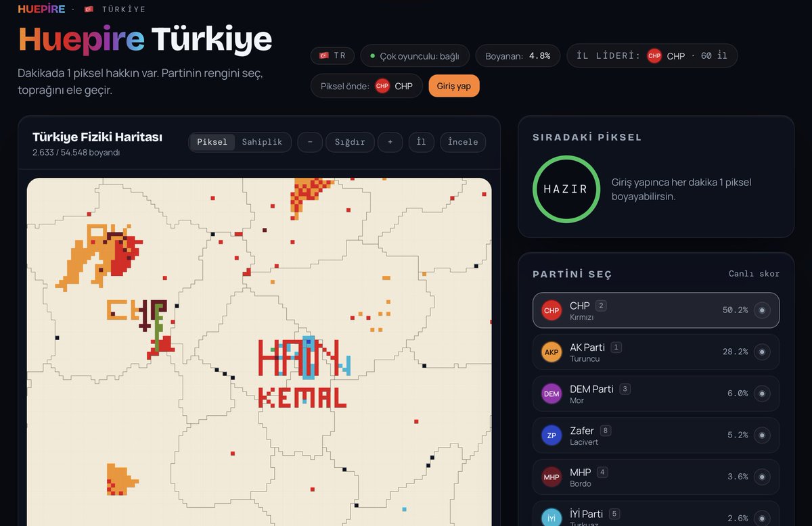
Task: Click the Çok oyunculu: bağlı status pill
Action: click(415, 55)
